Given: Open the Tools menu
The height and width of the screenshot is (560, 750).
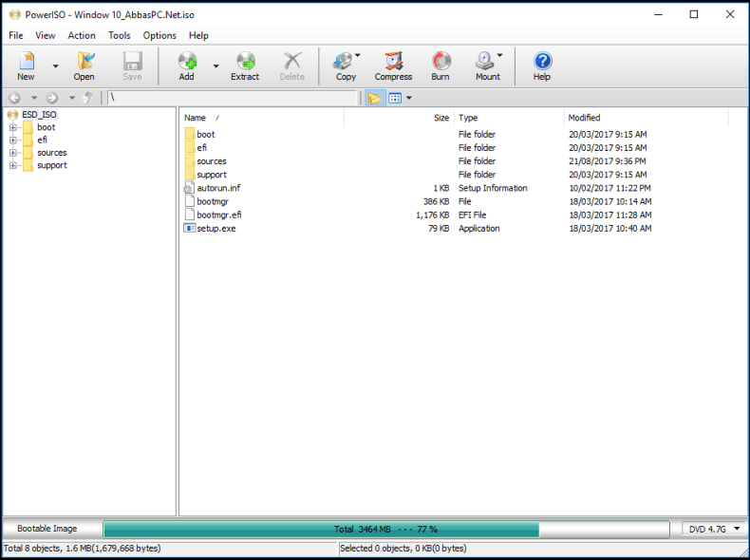Looking at the screenshot, I should pyautogui.click(x=119, y=35).
